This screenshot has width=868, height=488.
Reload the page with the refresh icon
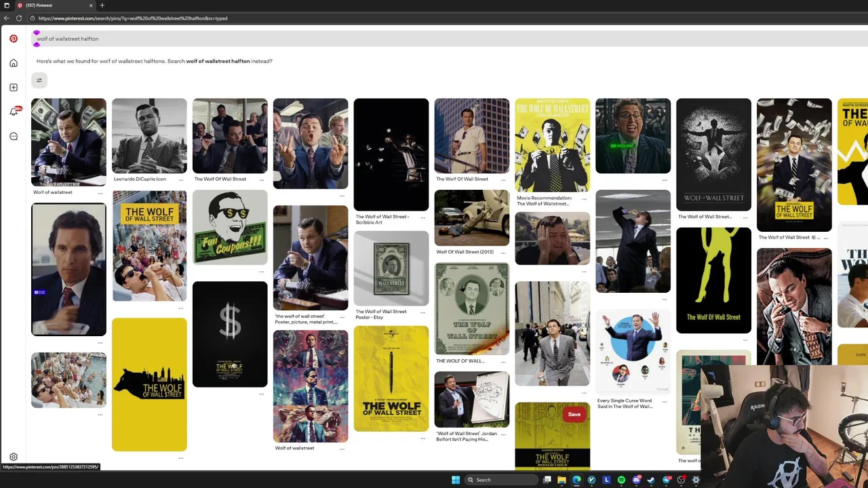pyautogui.click(x=19, y=18)
